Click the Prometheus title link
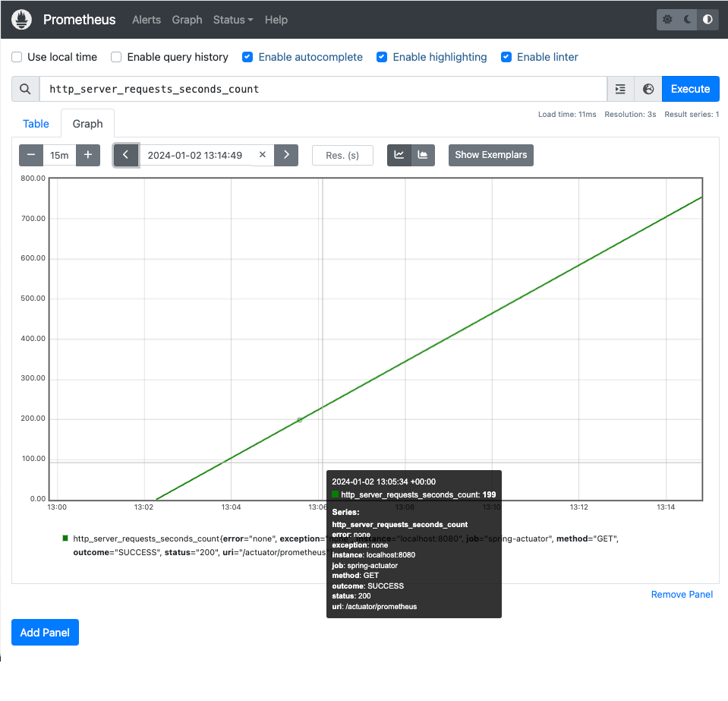 point(80,20)
